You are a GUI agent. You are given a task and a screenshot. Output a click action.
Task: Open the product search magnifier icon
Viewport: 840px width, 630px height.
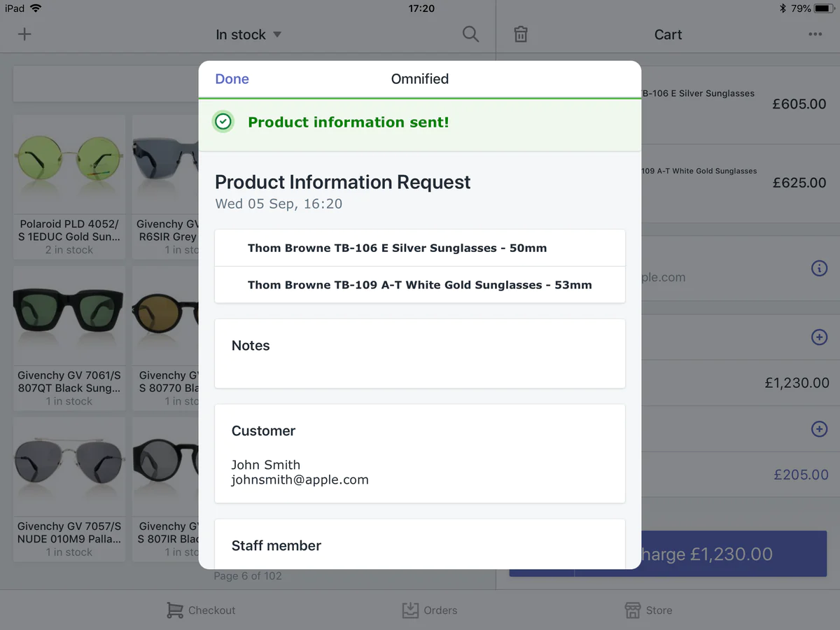coord(470,34)
